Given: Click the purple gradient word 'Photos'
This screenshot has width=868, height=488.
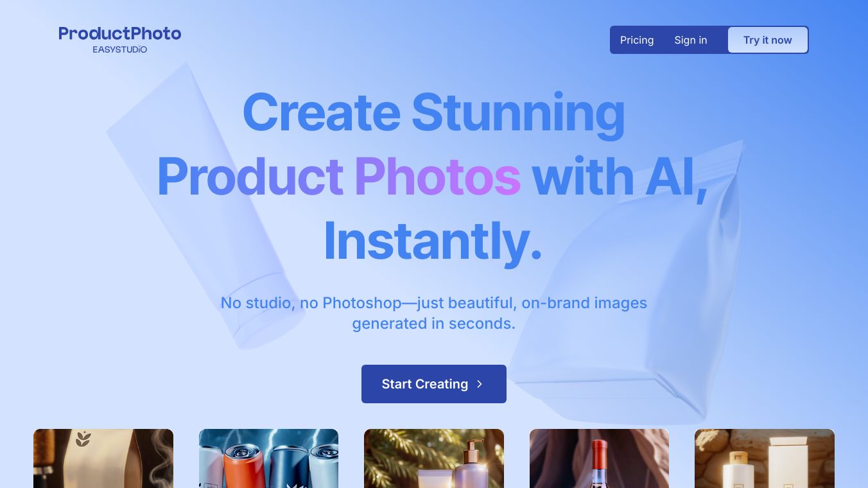Looking at the screenshot, I should pos(437,176).
